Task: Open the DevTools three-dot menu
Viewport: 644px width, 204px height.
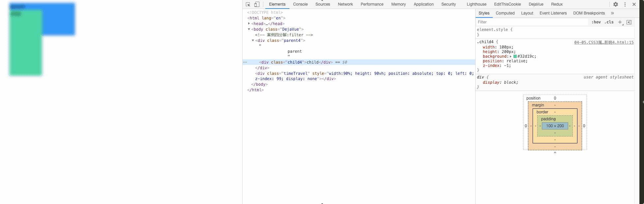Action: coord(625,4)
